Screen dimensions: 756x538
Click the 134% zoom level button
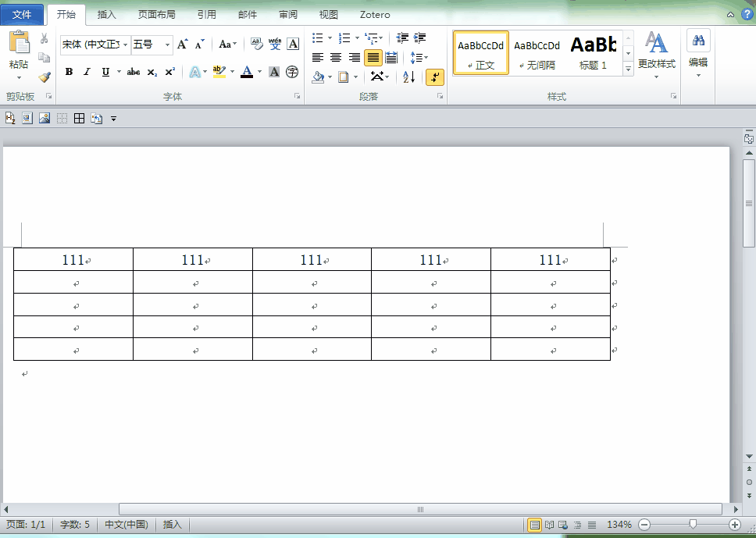[x=619, y=525]
